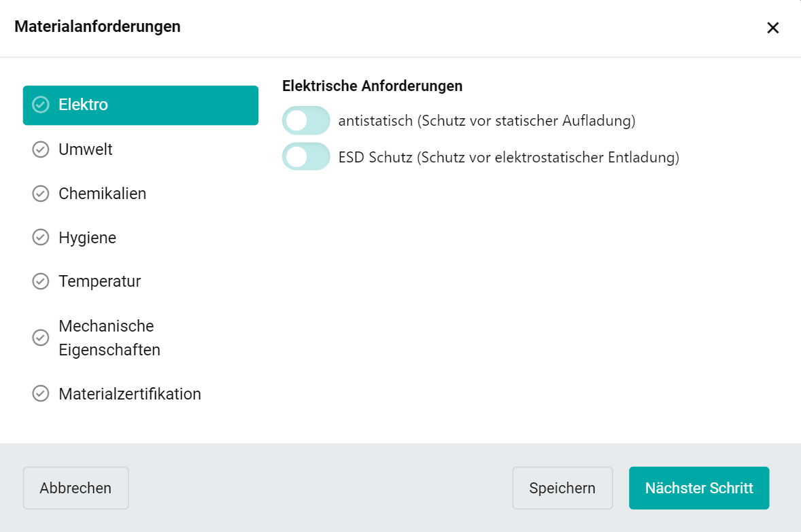801x532 pixels.
Task: Cancel with the Abbrechen button
Action: click(75, 488)
